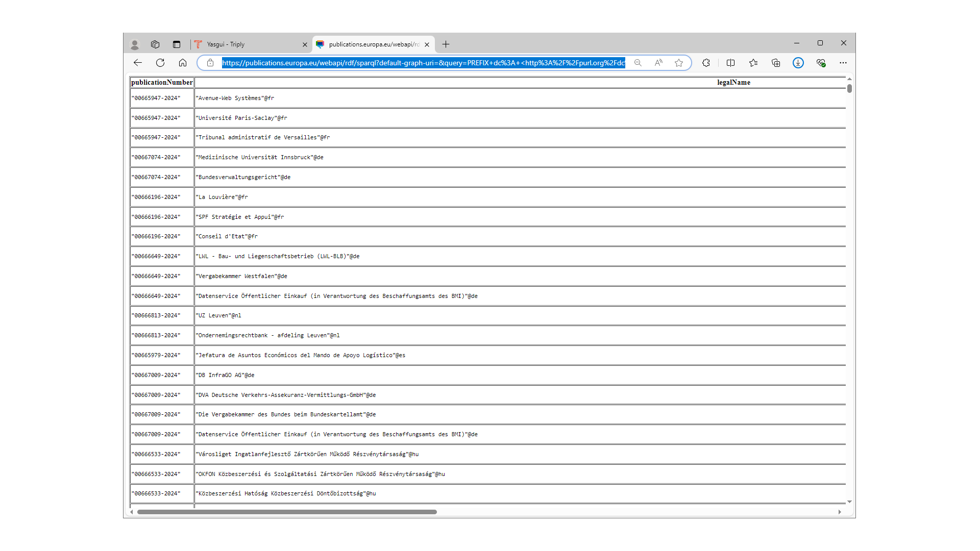The image size is (980, 551).
Task: Open Browser essentials
Action: point(821,63)
